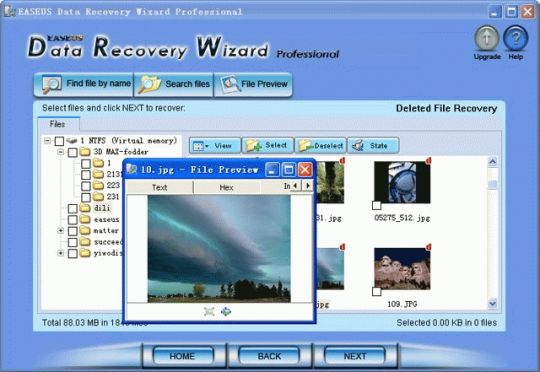The width and height of the screenshot is (540, 372).
Task: Open the View dropdown
Action: point(215,146)
